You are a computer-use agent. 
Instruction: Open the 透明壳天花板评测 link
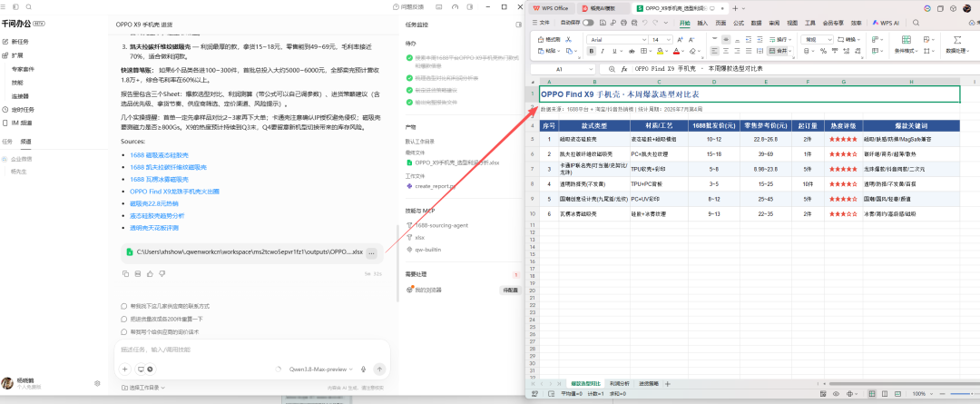[x=155, y=228]
